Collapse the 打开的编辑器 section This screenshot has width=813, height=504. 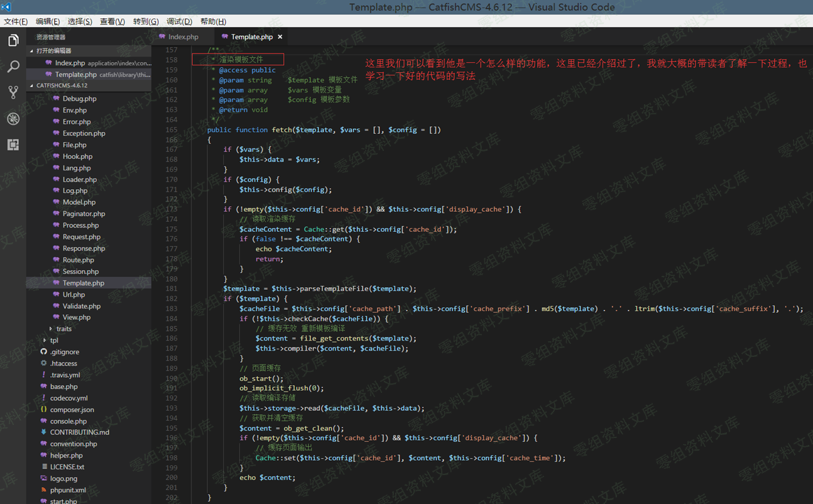tap(53, 51)
